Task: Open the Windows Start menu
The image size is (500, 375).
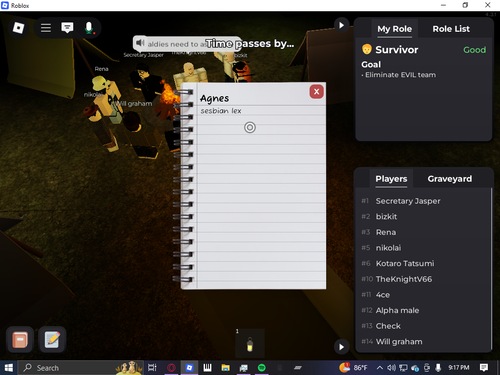Action: pyautogui.click(x=8, y=368)
